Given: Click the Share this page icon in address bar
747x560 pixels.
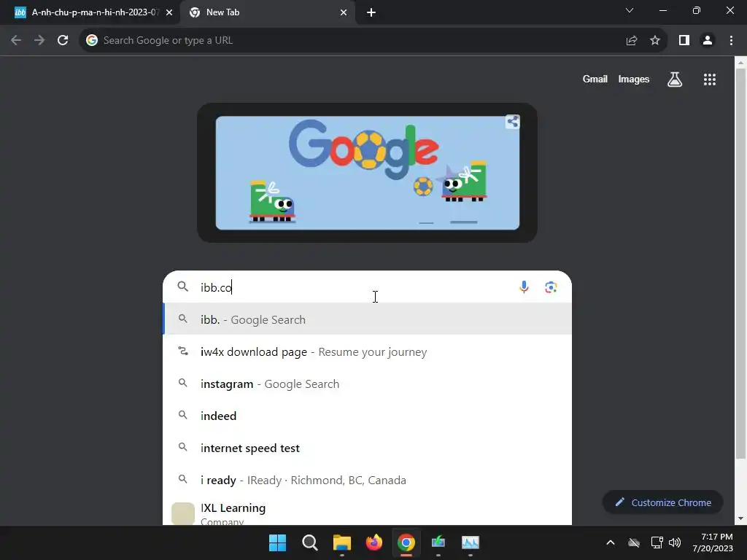Looking at the screenshot, I should [632, 41].
